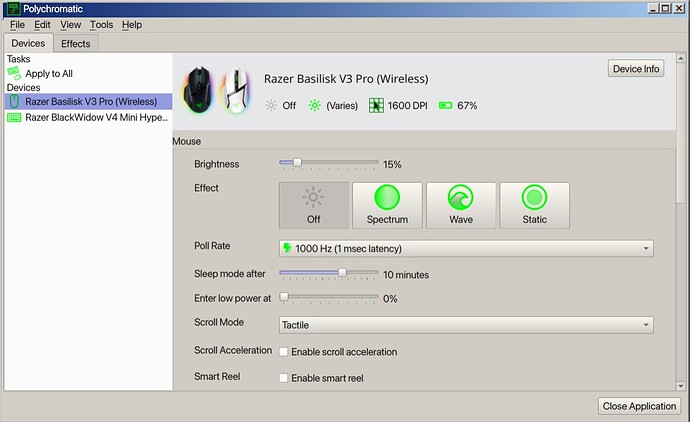Click the 1600 DPI status text
690x422 pixels.
tap(407, 106)
